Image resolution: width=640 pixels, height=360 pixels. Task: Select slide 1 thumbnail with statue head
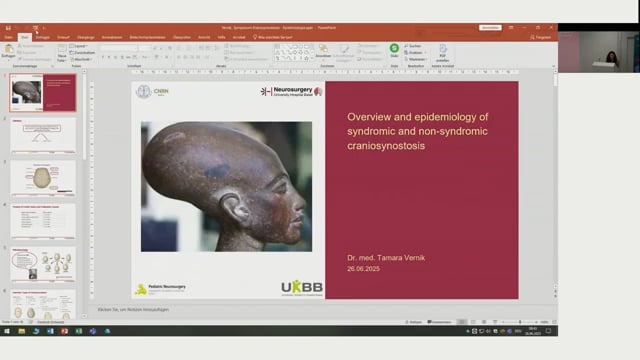[x=43, y=93]
